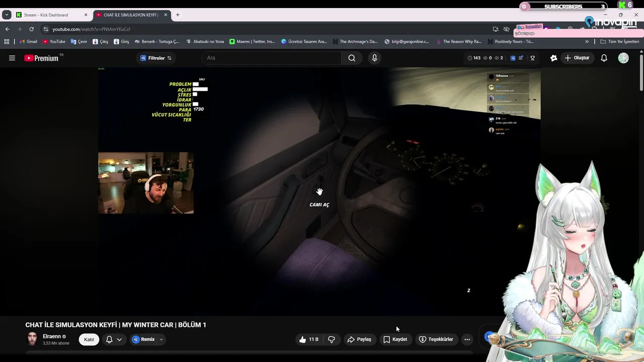Open the playlist lines icon in header
The width and height of the screenshot is (644, 362).
(521, 58)
